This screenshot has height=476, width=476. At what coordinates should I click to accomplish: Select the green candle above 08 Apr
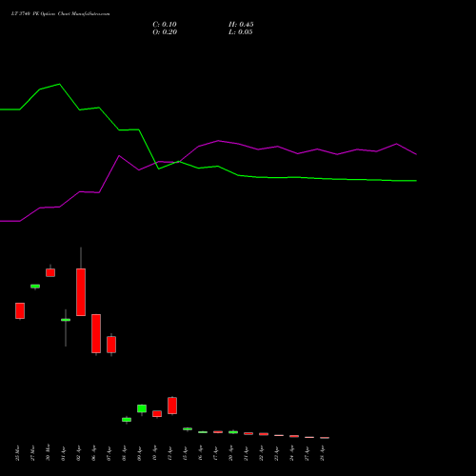(127, 420)
